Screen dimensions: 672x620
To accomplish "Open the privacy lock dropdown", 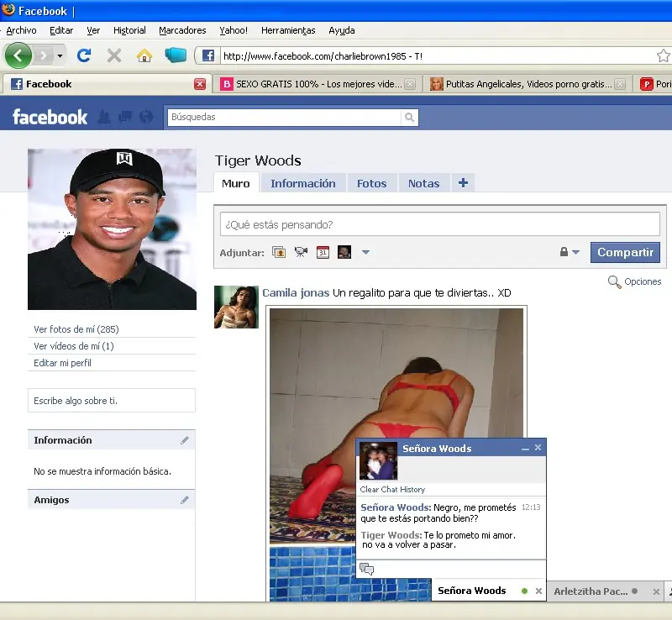I will 570,252.
